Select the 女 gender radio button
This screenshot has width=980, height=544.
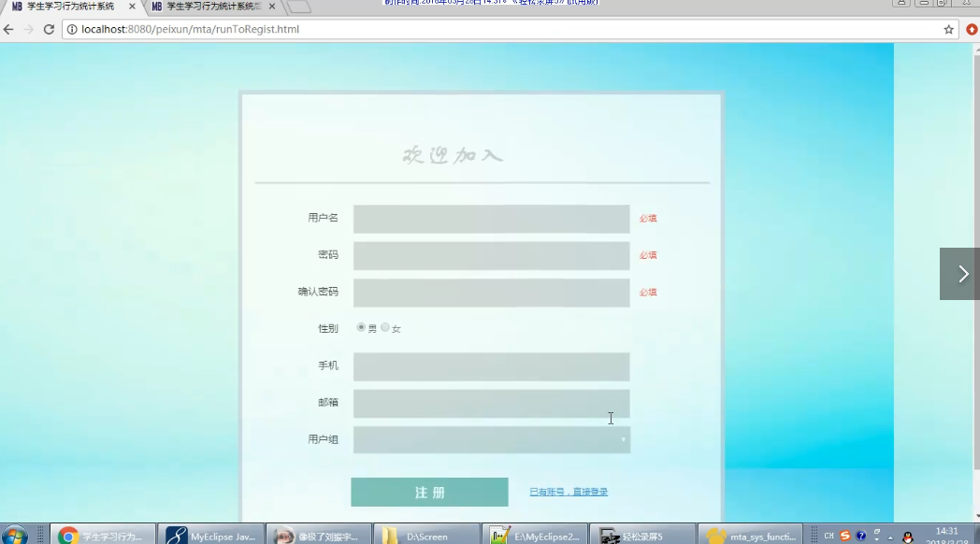tap(385, 327)
